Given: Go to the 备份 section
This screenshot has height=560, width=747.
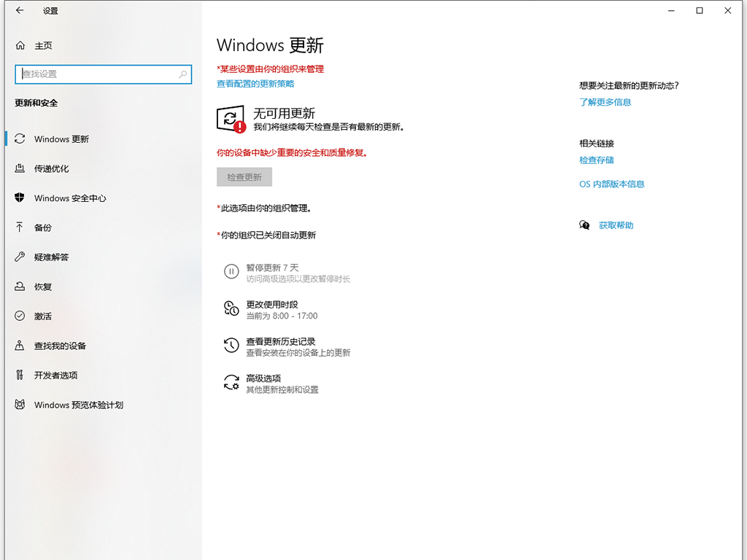Looking at the screenshot, I should point(43,227).
